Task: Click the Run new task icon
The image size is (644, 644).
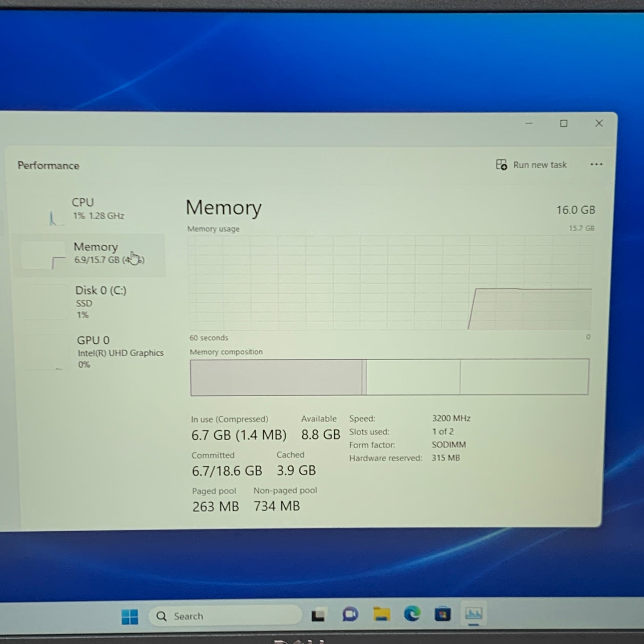Action: [501, 165]
